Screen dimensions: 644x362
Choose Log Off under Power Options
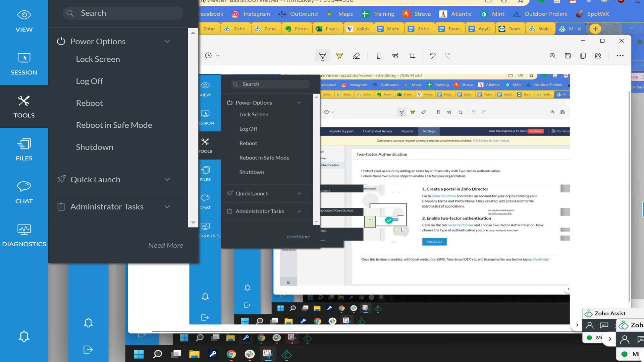[89, 81]
